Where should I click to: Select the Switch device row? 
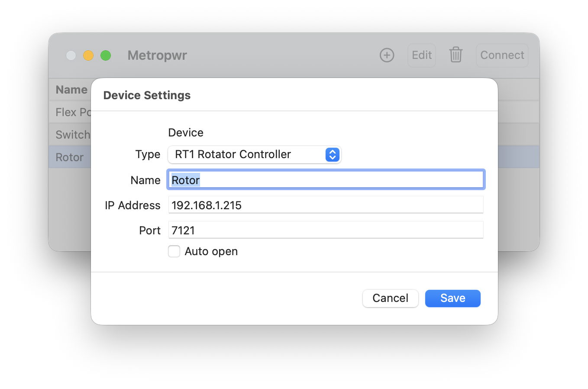click(72, 135)
